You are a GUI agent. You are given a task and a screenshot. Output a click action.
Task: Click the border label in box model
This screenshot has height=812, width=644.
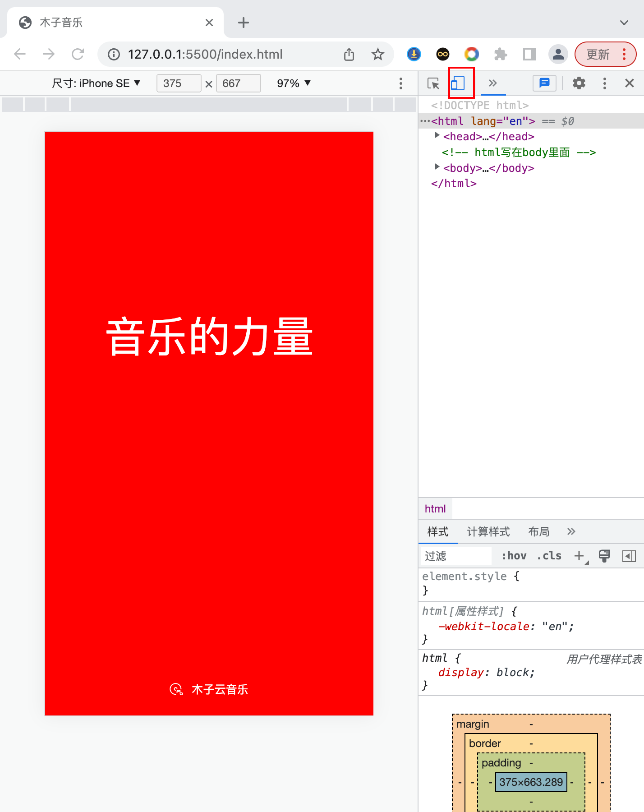pyautogui.click(x=485, y=743)
